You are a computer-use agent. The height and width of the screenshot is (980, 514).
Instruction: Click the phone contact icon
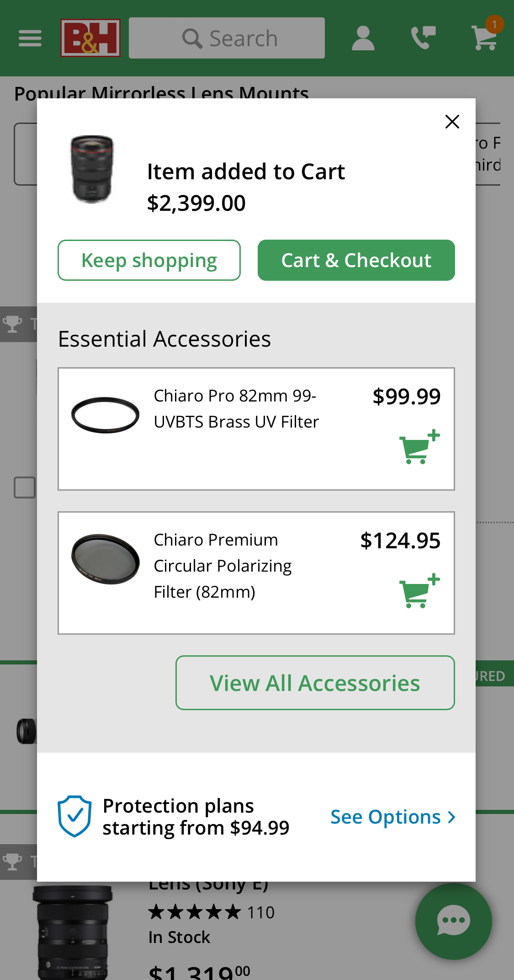click(423, 38)
